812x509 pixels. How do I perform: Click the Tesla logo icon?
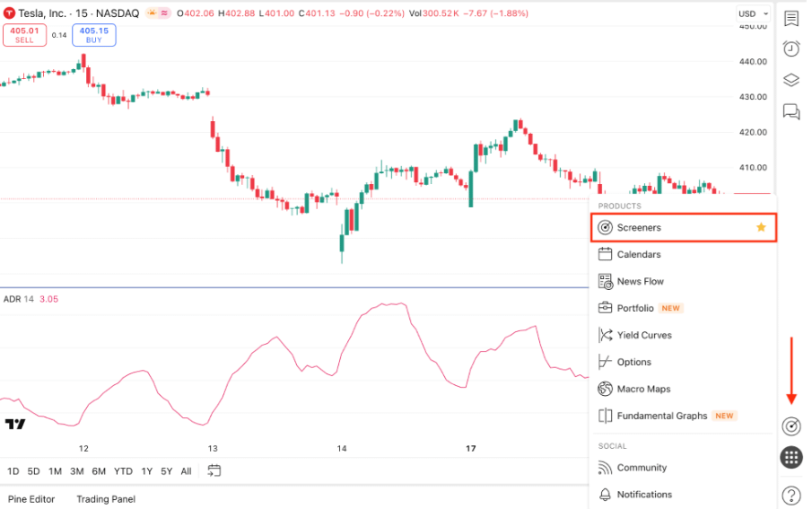[9, 13]
